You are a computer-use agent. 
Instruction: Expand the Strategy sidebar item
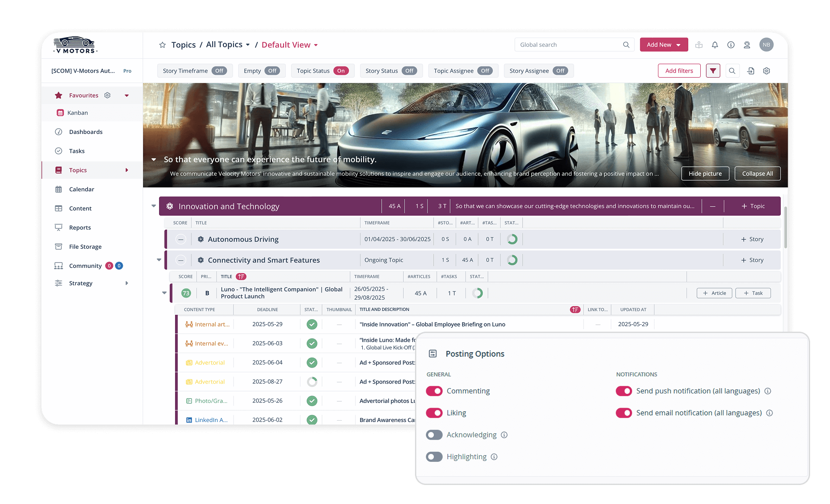click(126, 283)
